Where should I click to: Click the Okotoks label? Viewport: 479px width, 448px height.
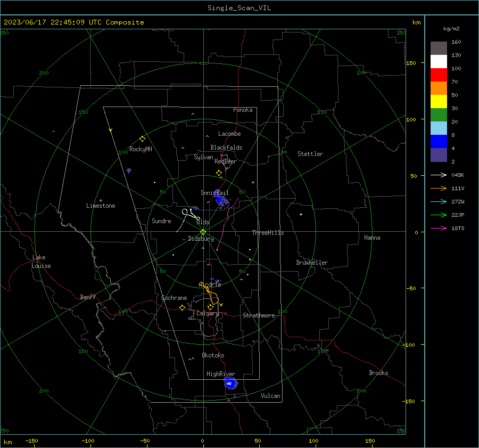point(213,355)
